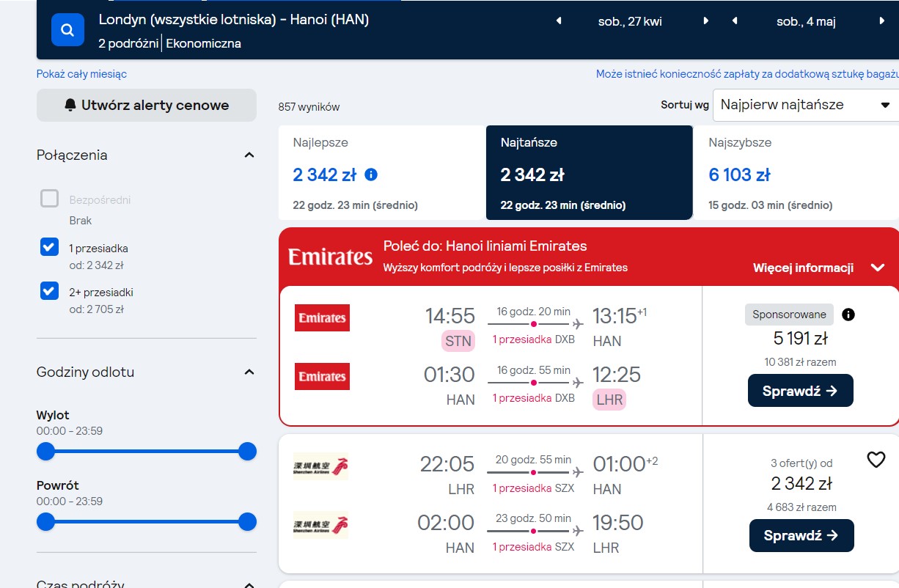Click Utwórz alerty cenowe button
The image size is (899, 588).
pyautogui.click(x=147, y=105)
